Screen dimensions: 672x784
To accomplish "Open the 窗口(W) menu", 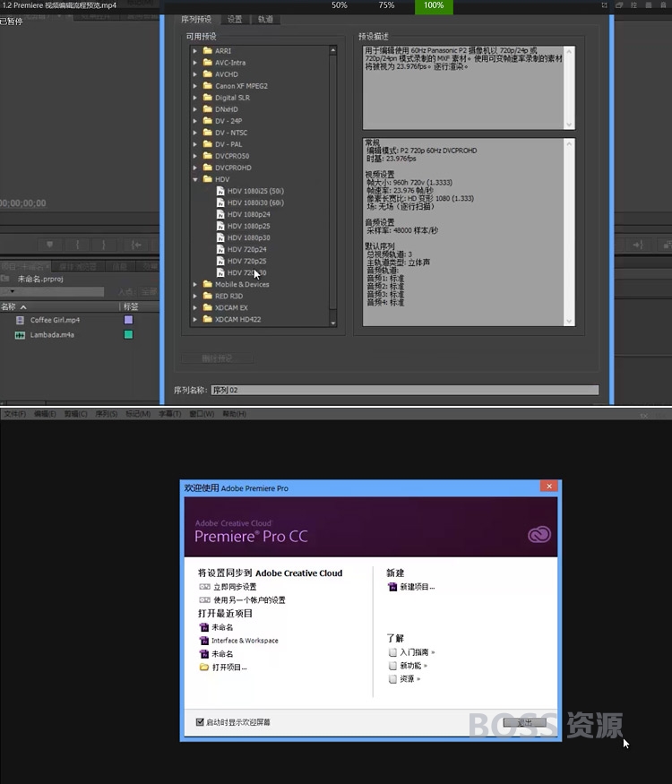I will (x=202, y=414).
